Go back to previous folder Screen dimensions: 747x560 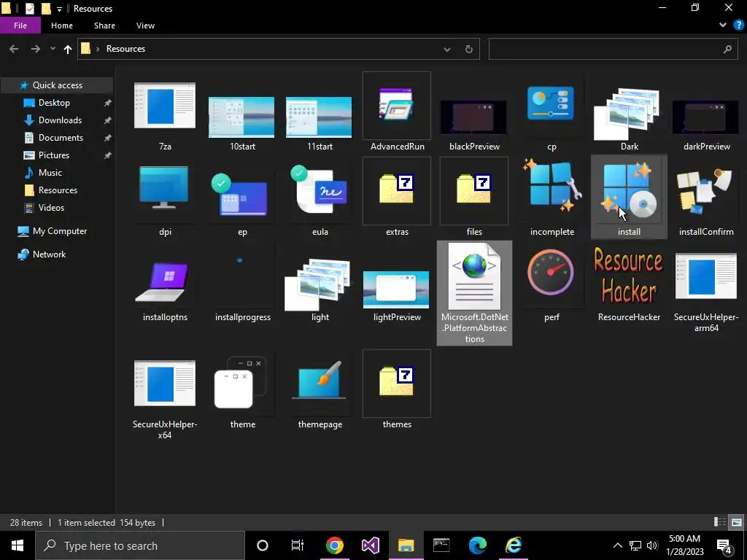tap(14, 49)
